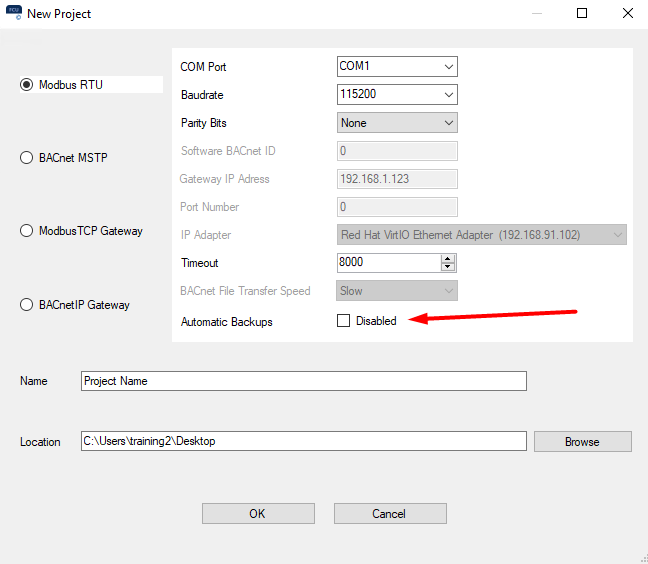
Task: Select the Modbus RTU radio option
Action: point(27,85)
